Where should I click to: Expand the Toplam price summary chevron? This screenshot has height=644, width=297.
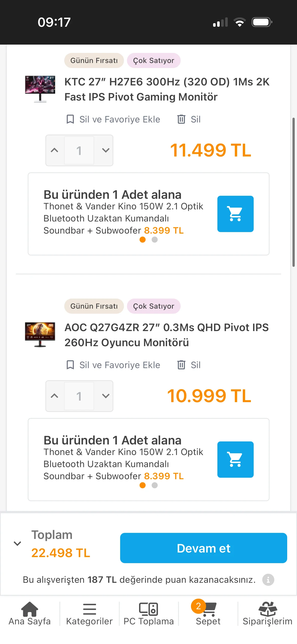[17, 543]
